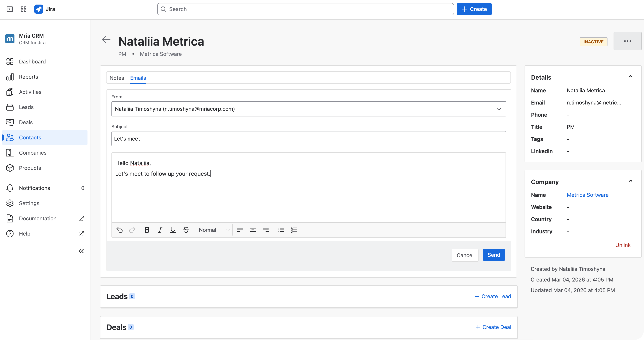The image size is (644, 340).
Task: Click the Deals money icon
Action: click(x=10, y=122)
